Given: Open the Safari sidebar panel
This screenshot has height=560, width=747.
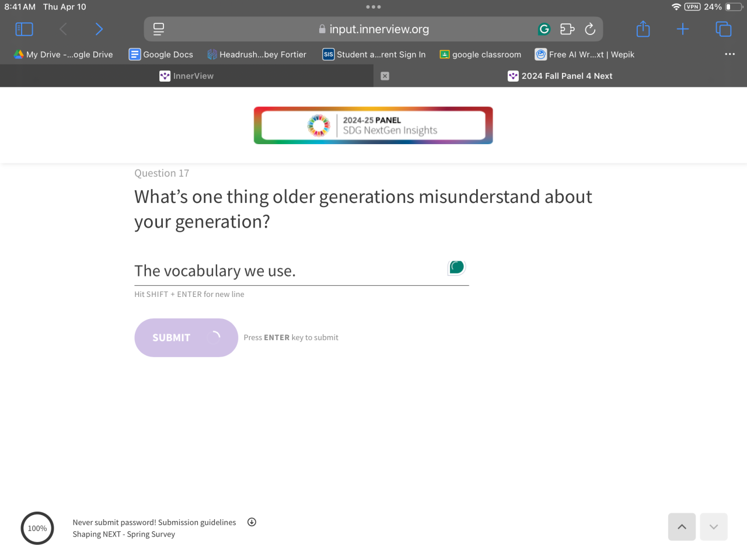Looking at the screenshot, I should point(24,29).
